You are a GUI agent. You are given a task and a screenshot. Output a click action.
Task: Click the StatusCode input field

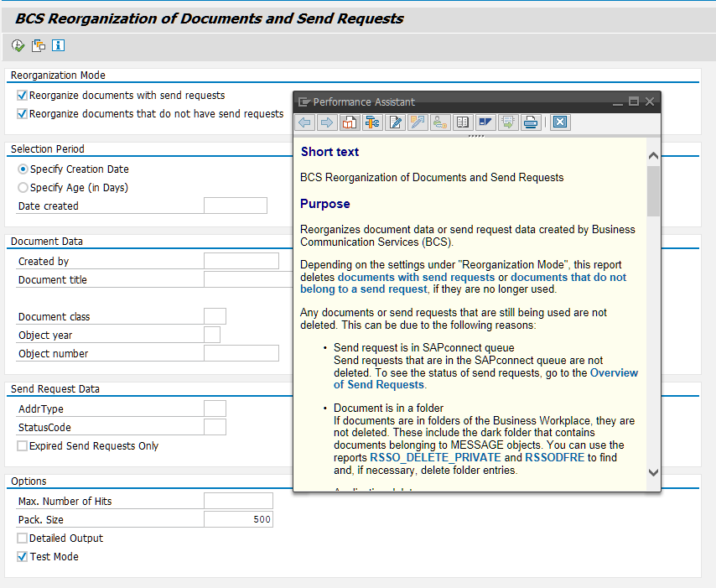pos(215,427)
